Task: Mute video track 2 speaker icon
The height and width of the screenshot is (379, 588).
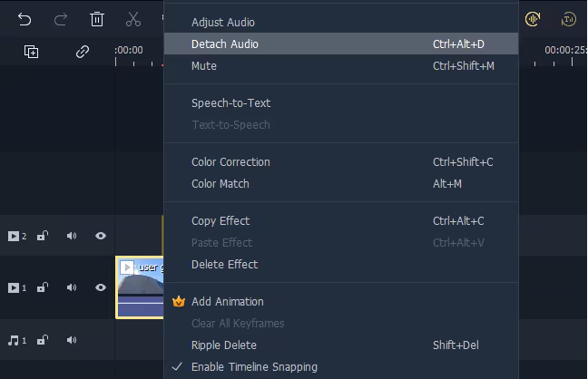Action: tap(72, 237)
